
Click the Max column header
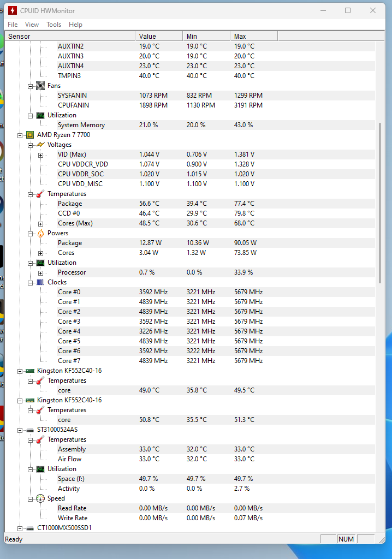coord(254,36)
